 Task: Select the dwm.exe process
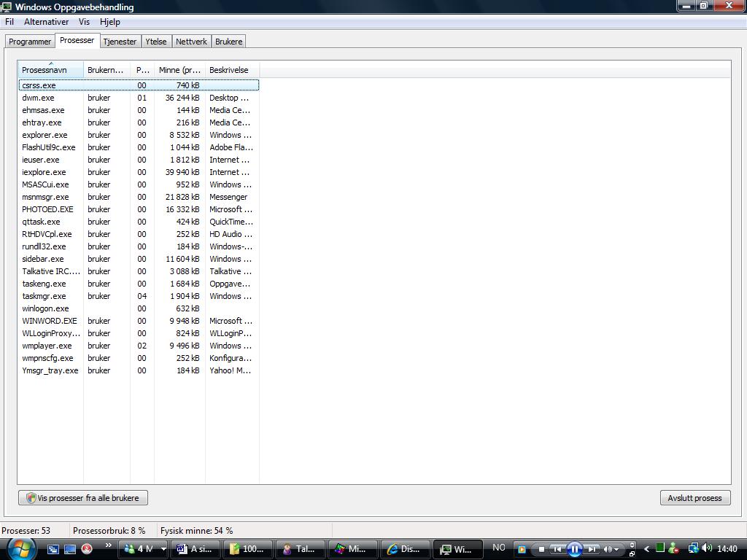pos(139,98)
